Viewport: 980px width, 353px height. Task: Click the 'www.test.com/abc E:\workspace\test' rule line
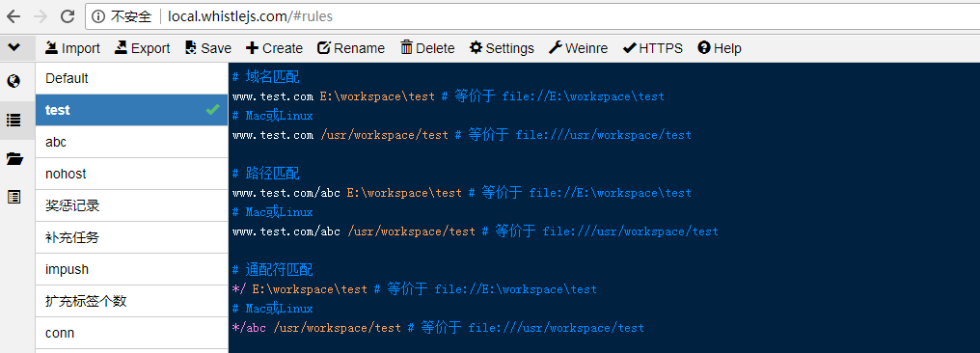(347, 193)
